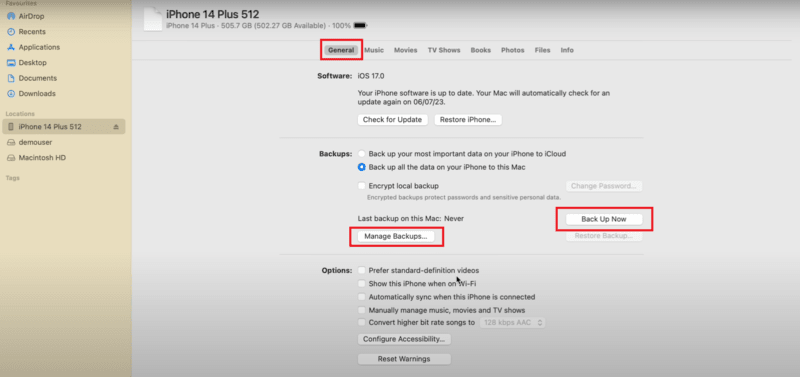Enable Prefer standard-definition videos

click(x=362, y=270)
